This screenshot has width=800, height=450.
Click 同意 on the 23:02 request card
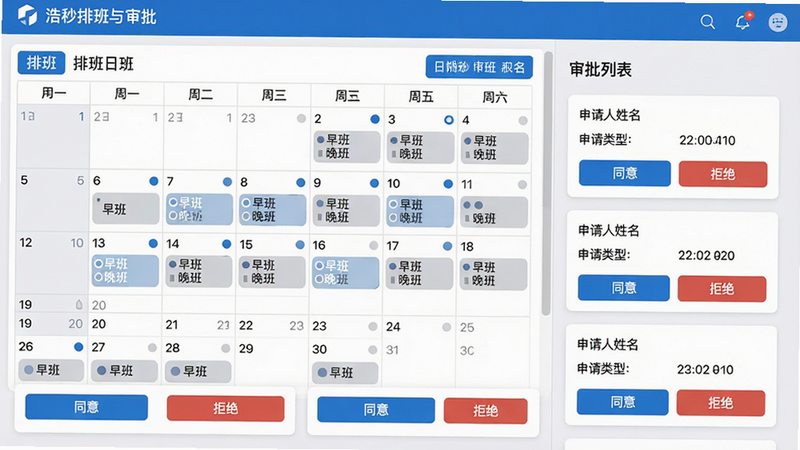click(x=623, y=403)
